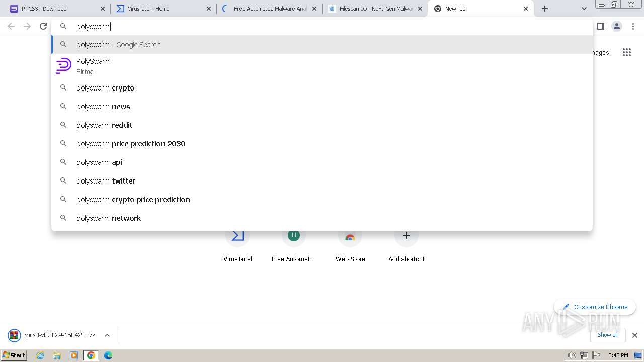Close the Filescan.IO tab

[x=420, y=9]
